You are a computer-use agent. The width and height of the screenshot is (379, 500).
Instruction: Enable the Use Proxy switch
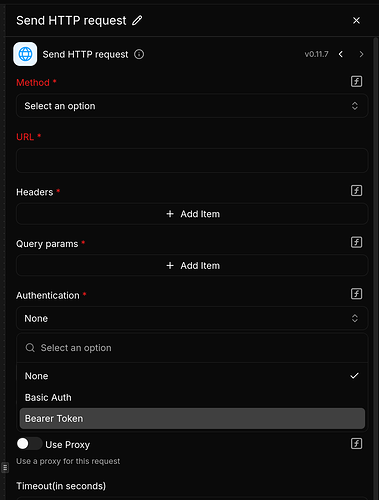tap(29, 444)
